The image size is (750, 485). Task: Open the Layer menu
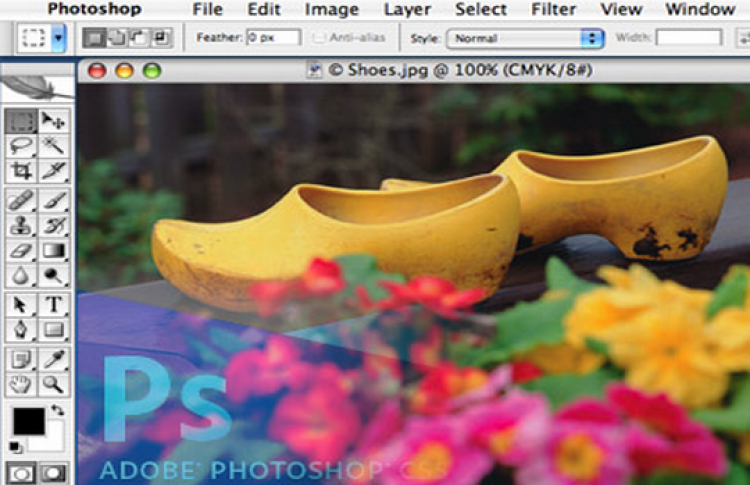click(407, 9)
